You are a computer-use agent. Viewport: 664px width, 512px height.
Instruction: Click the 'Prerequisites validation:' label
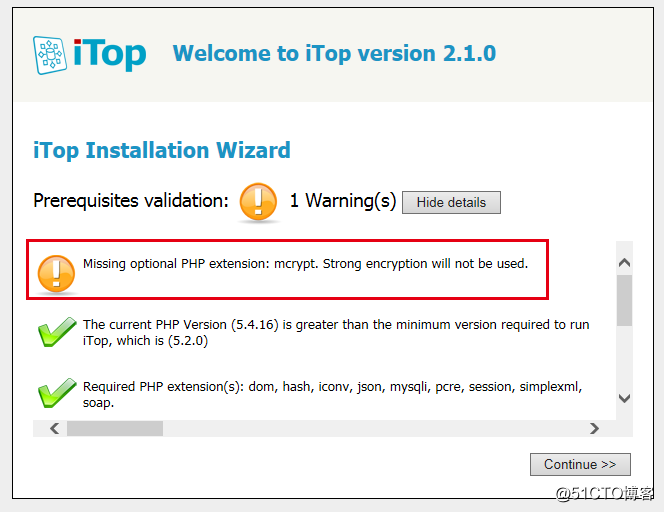(x=131, y=200)
